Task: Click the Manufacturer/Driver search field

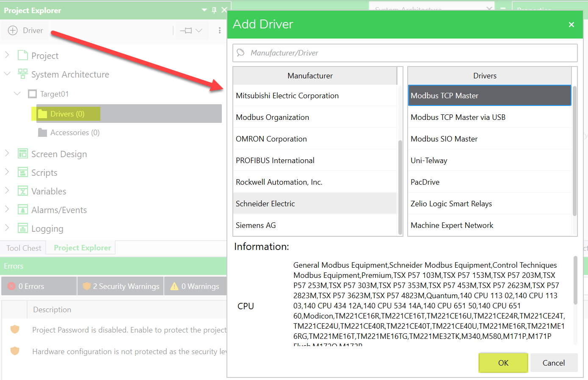Action: coord(405,53)
